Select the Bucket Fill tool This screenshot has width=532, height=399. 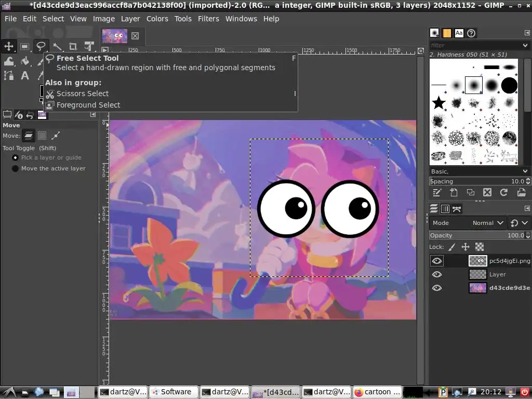pos(24,61)
